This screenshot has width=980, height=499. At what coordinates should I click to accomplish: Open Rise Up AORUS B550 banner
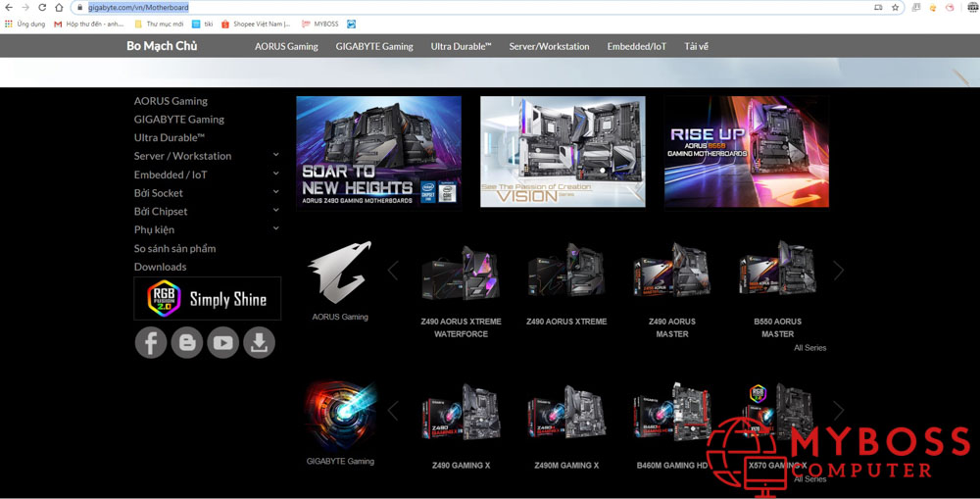[747, 152]
